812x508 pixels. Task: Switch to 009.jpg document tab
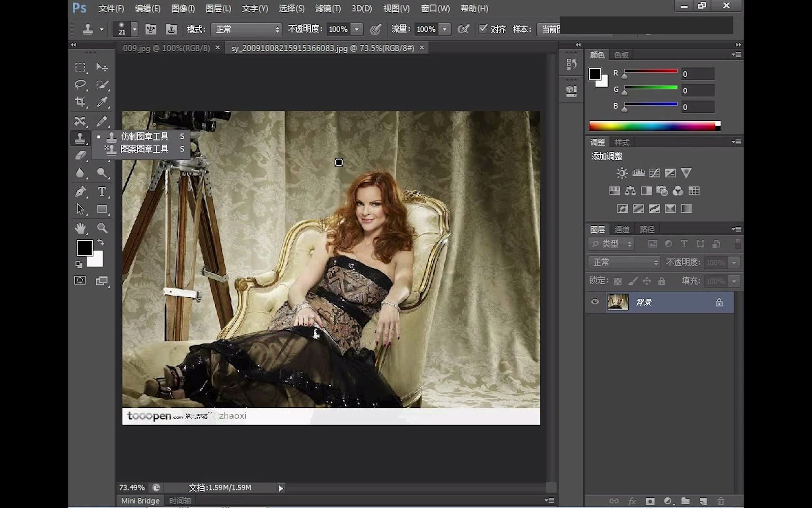click(166, 48)
